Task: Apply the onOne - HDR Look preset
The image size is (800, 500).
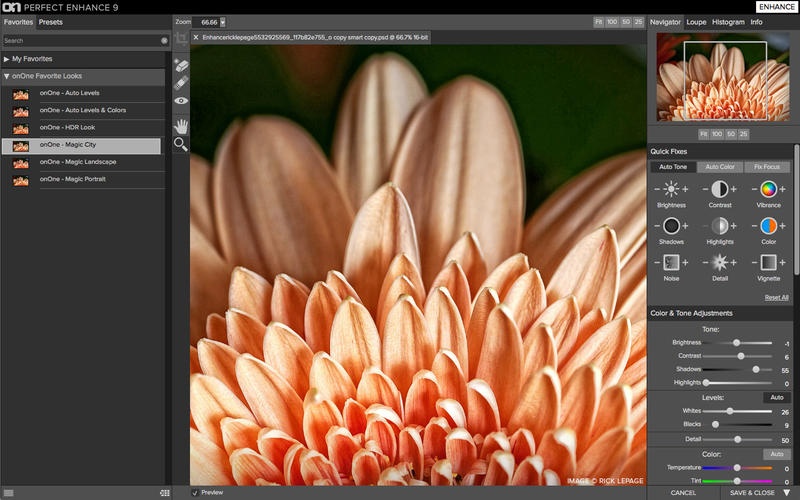Action: pyautogui.click(x=83, y=128)
